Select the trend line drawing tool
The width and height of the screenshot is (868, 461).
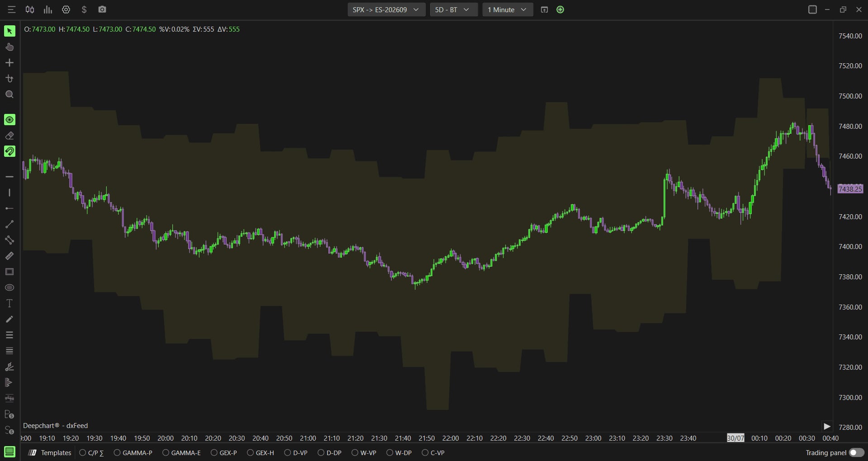pyautogui.click(x=9, y=224)
